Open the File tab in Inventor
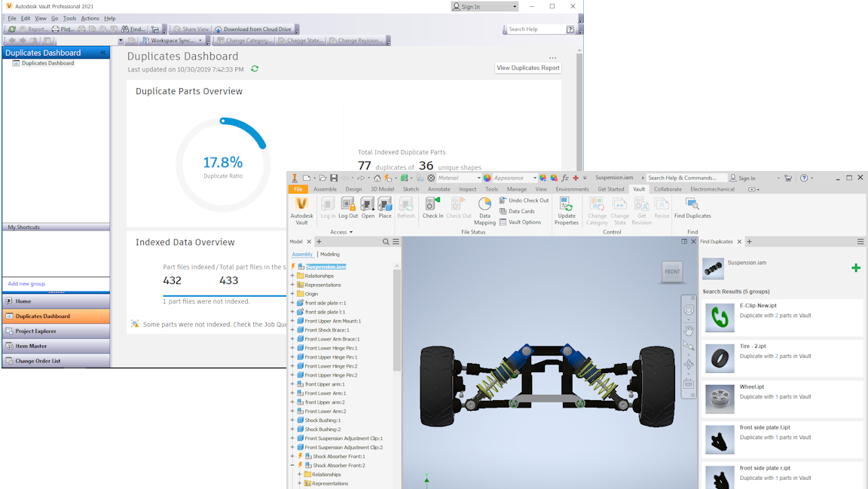This screenshot has width=868, height=489. (x=298, y=189)
